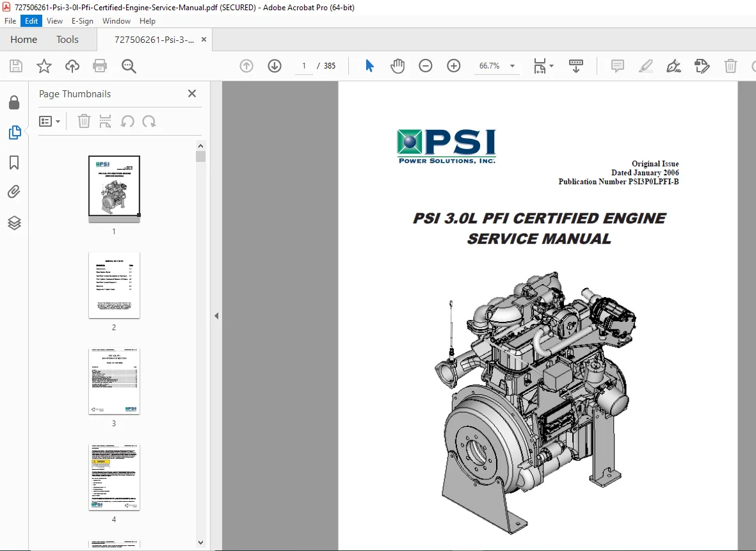This screenshot has height=551, width=756.
Task: Rotate page counterclockwise in thumbnails panel
Action: click(x=127, y=121)
